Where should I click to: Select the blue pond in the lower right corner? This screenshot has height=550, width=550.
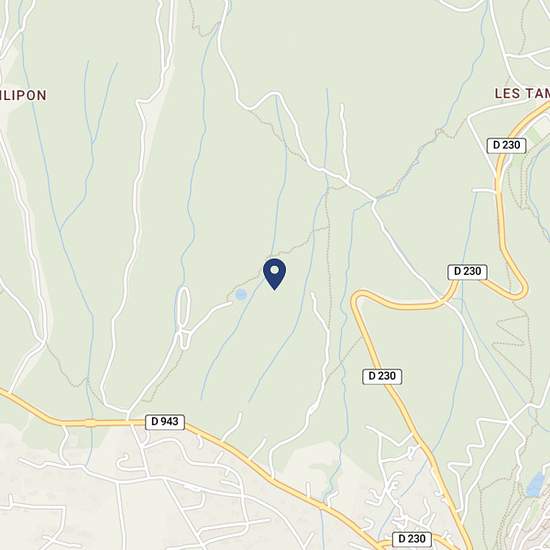click(535, 484)
